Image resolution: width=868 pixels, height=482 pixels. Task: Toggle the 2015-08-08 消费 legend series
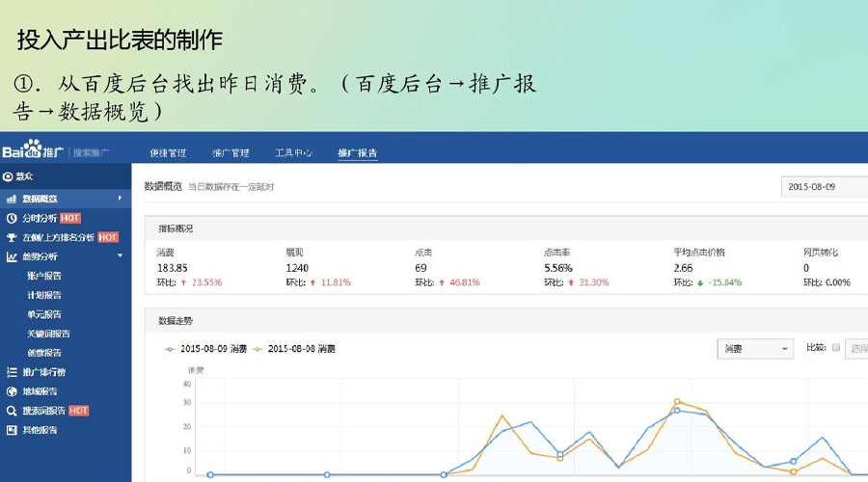(x=301, y=349)
